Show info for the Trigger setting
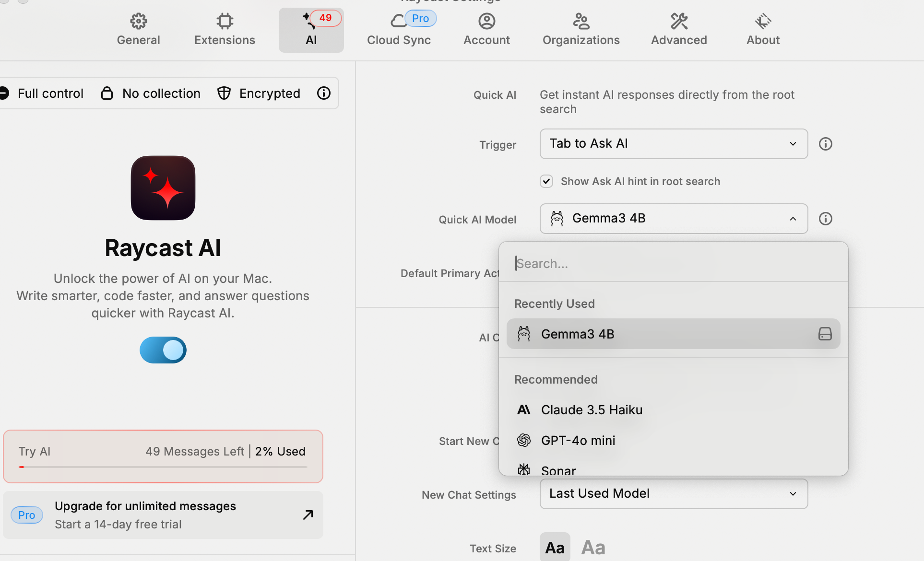Screen dimensions: 924x561 [825, 144]
